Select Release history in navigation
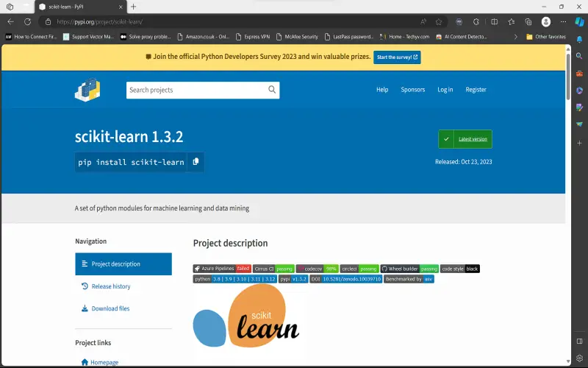 [110, 286]
